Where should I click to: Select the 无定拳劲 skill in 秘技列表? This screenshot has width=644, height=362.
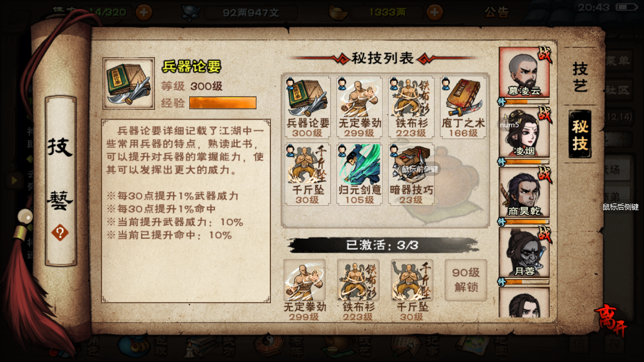(360, 107)
